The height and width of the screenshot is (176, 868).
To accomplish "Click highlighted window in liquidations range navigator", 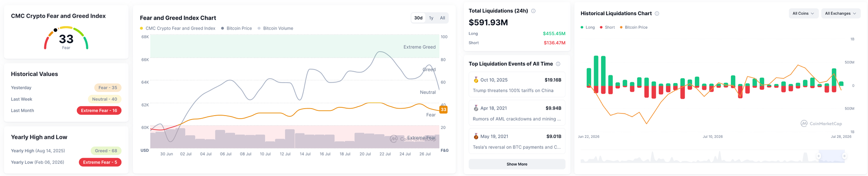I will click(832, 156).
